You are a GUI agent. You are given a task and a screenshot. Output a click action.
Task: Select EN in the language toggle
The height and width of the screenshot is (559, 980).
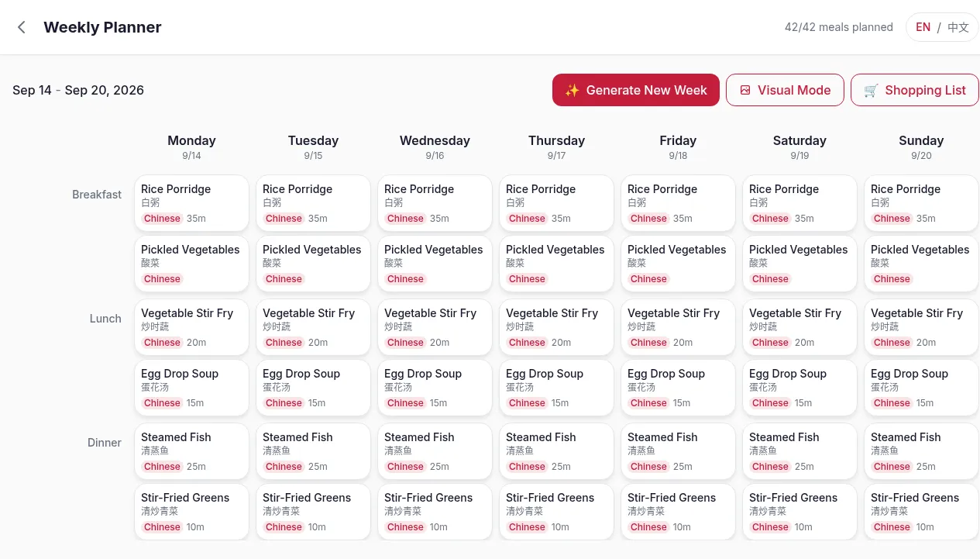[x=923, y=27]
